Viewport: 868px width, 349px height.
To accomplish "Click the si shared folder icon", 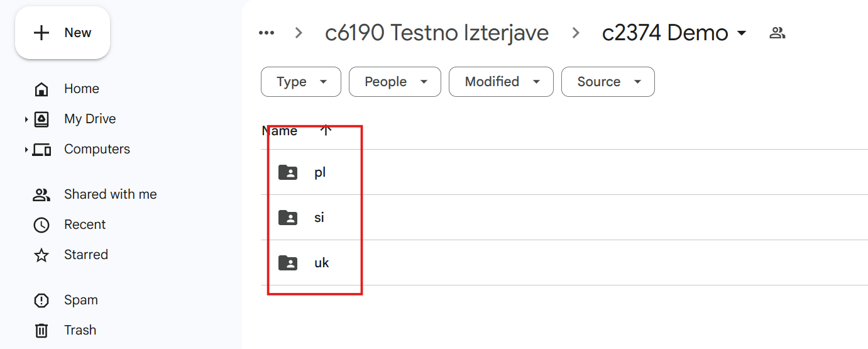I will coord(288,217).
